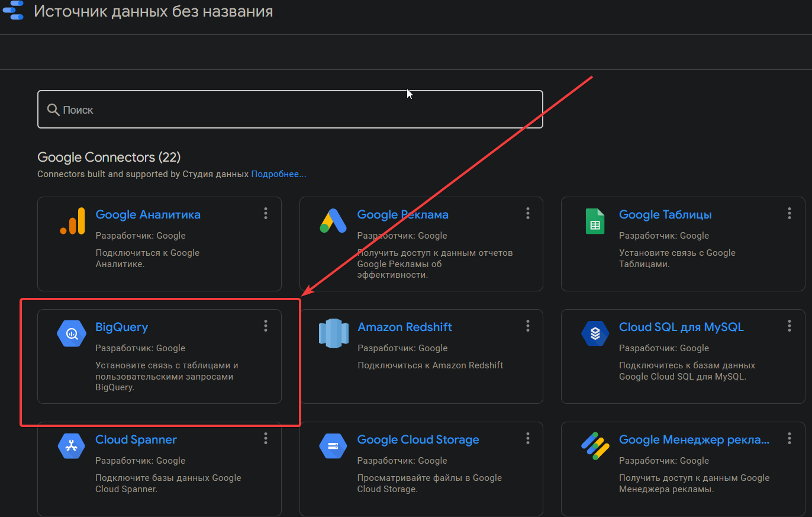Click text Подключиться к Amazon Redshift
The height and width of the screenshot is (517, 812).
click(430, 365)
